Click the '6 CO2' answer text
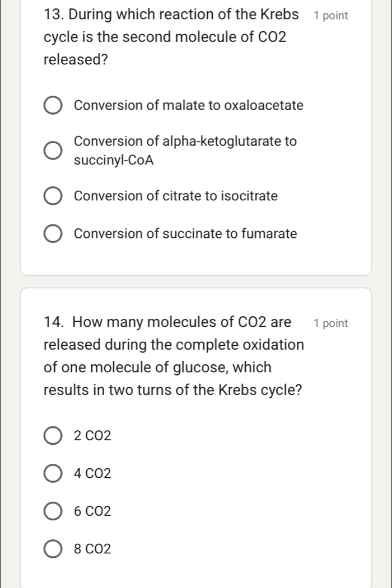 [x=92, y=511]
